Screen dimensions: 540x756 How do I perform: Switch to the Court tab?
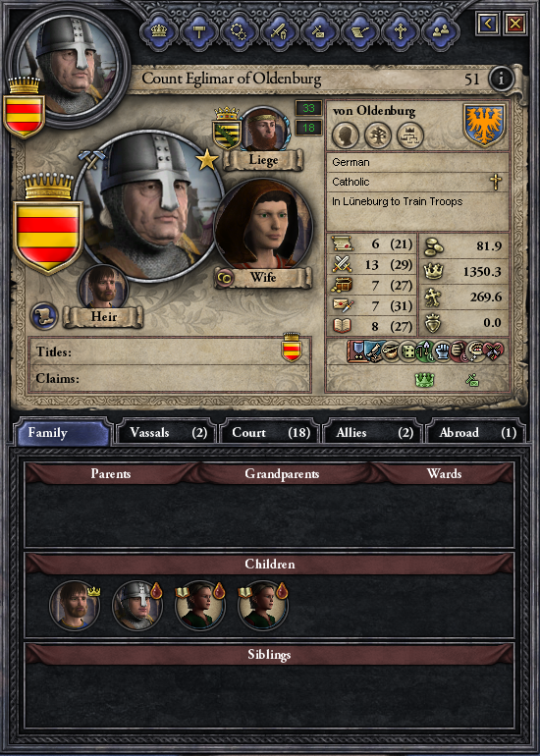point(270,432)
